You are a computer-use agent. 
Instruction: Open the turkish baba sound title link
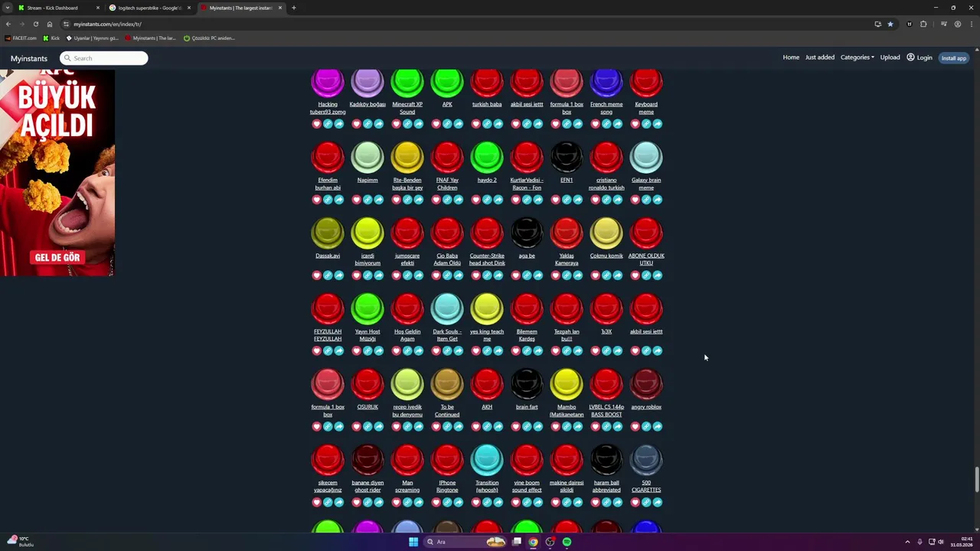(487, 104)
